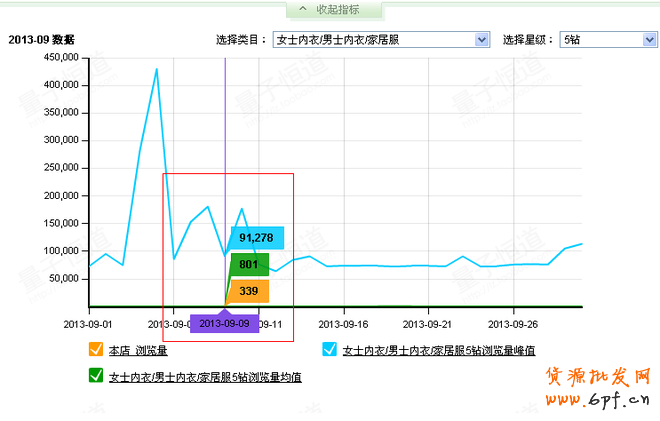Screen dimensions: 660x421
Task: Click the 2013-09-01 x-axis label
Action: coord(88,324)
